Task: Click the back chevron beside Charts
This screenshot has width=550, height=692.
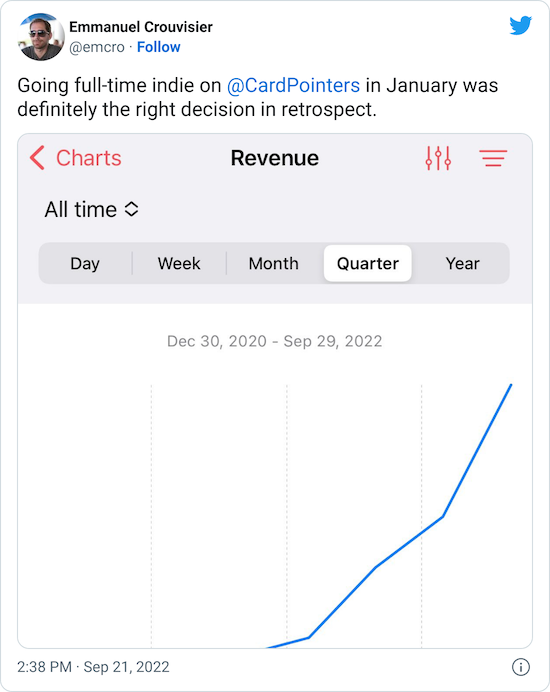Action: [37, 158]
